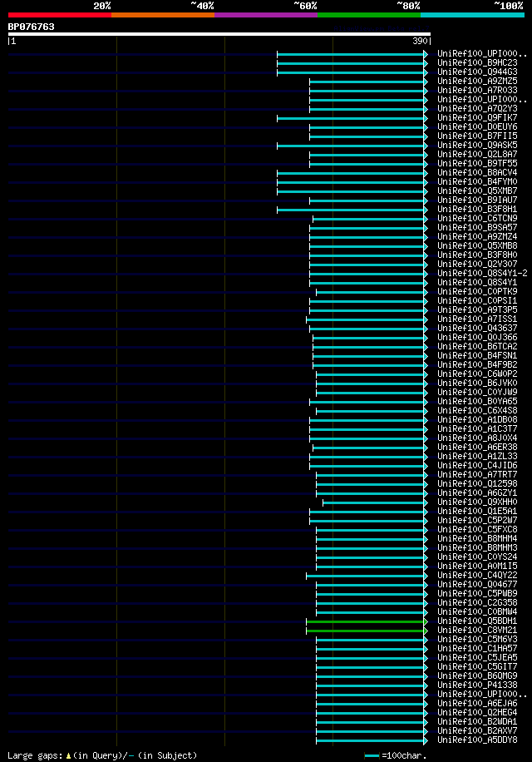Image resolution: width=532 pixels, height=762 pixels.
Task: Click the cyan ~100% identity legend segment
Action: [x=472, y=15]
